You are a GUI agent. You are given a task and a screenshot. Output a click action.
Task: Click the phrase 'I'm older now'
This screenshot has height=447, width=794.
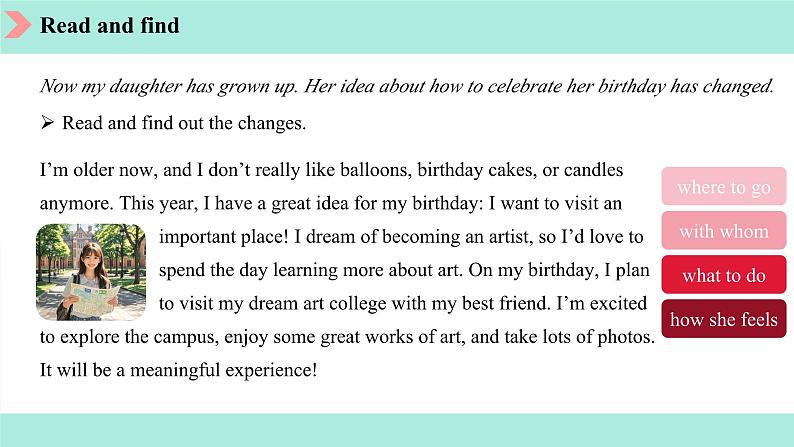[x=96, y=170]
